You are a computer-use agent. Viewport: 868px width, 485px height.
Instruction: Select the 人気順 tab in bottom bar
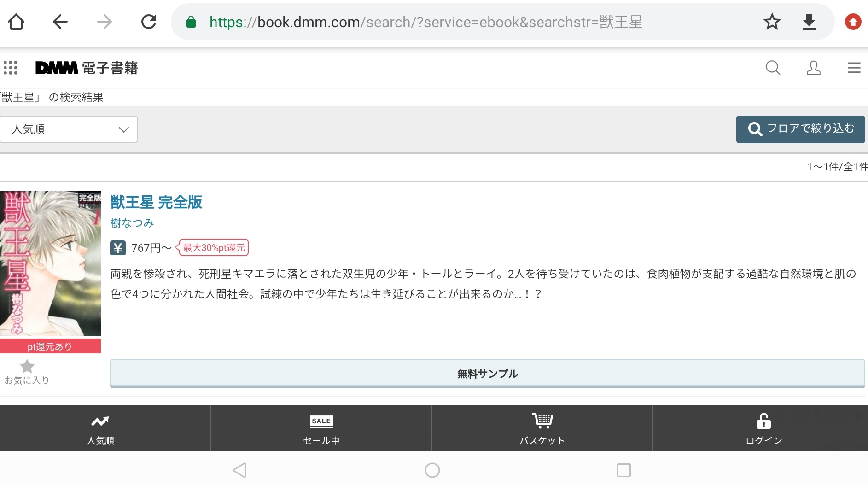100,428
